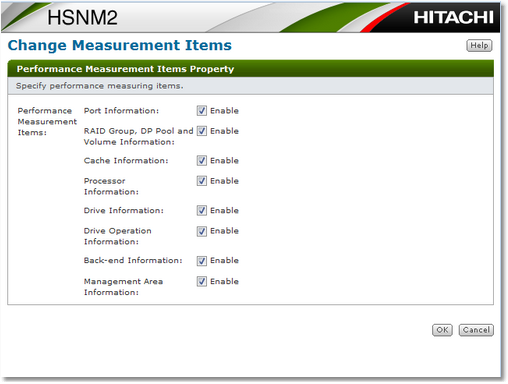
Task: Select "RAID Group, DP Pool and Volume Information:" label
Action: tap(138, 136)
